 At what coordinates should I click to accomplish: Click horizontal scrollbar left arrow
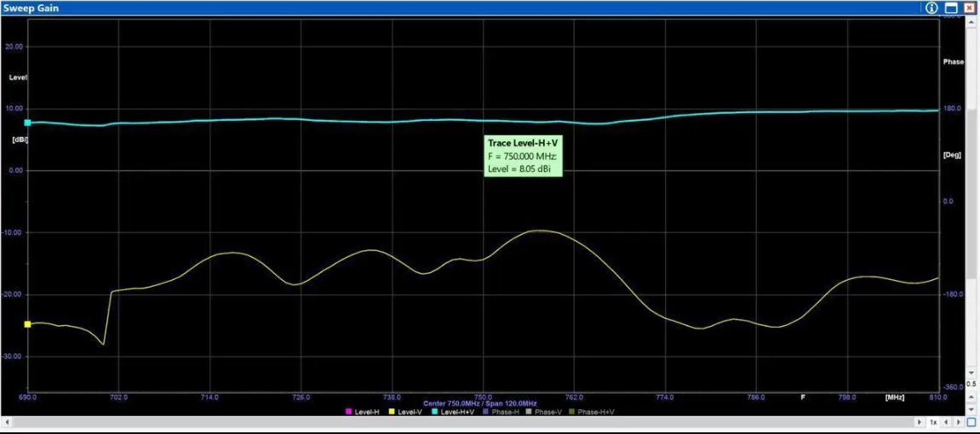tap(6, 422)
